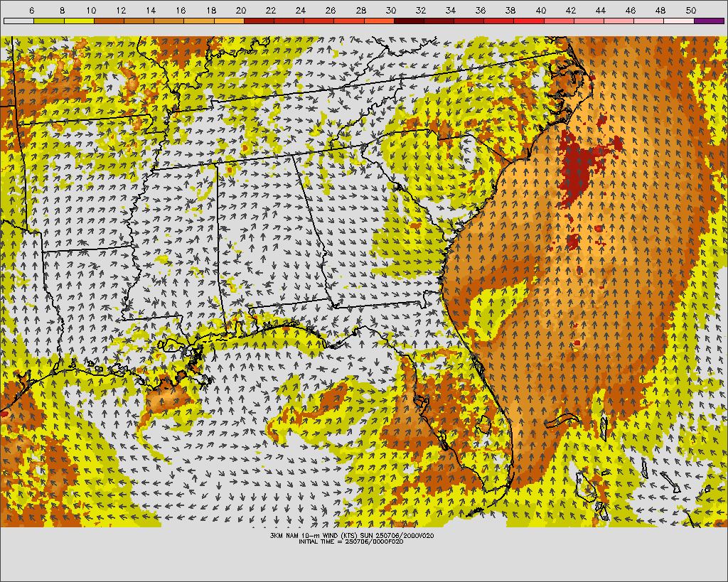Image resolution: width=728 pixels, height=582 pixels.
Task: Click the scale label "14"
Action: 151,10
